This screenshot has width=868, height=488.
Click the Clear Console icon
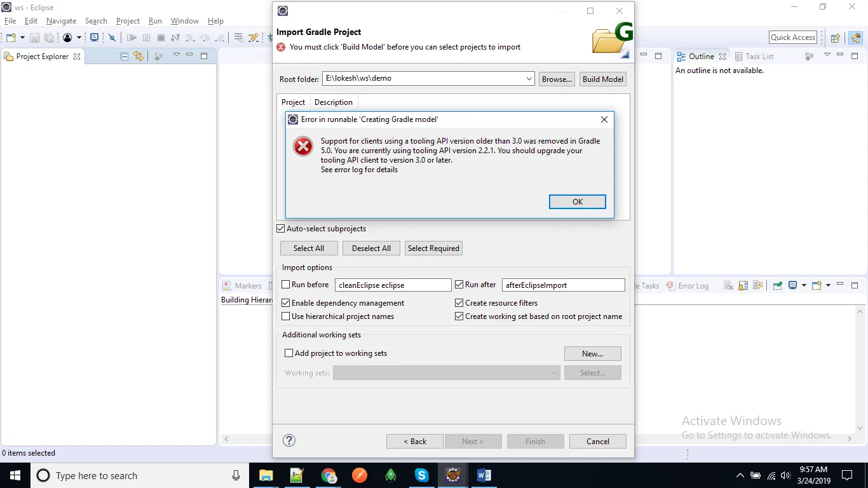tap(728, 286)
